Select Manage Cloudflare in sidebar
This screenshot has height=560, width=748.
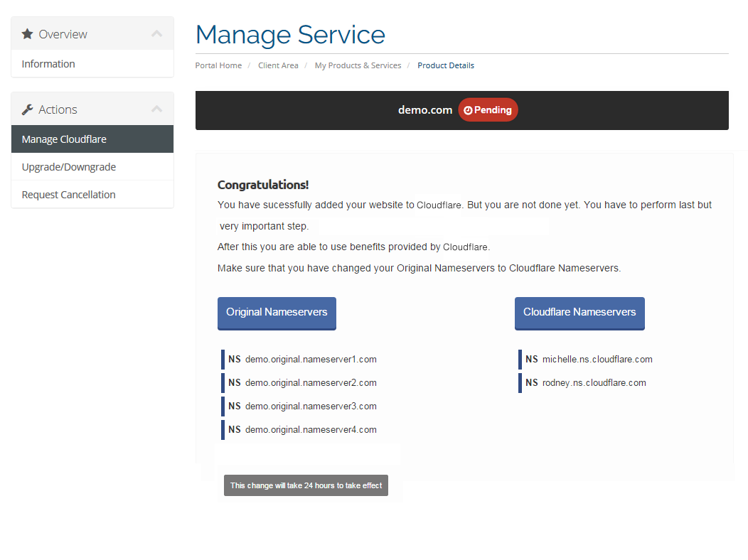(64, 139)
